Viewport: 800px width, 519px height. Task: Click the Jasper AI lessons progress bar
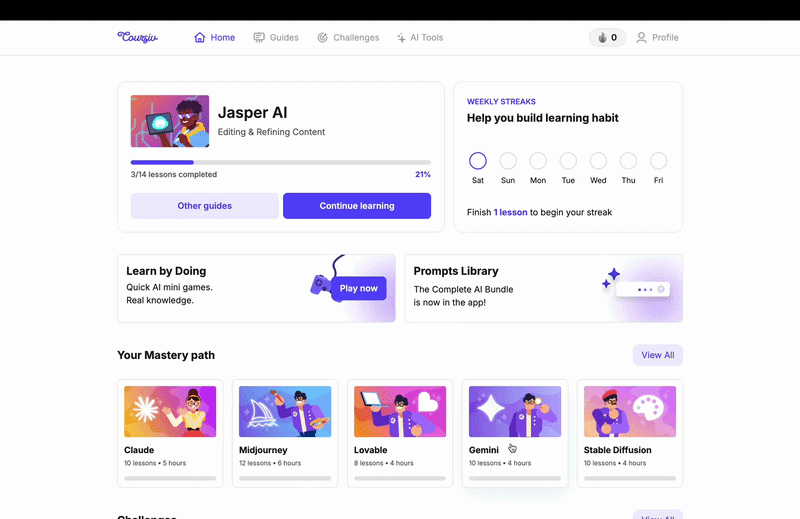(x=281, y=162)
